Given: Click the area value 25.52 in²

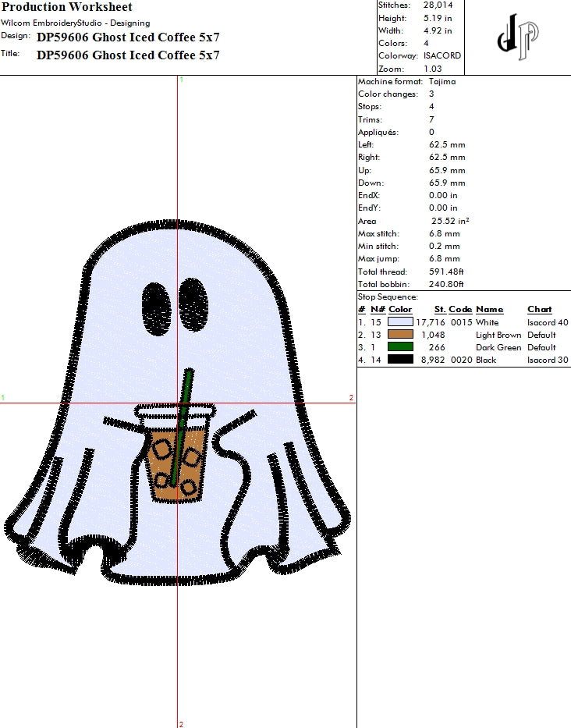Looking at the screenshot, I should pyautogui.click(x=450, y=221).
